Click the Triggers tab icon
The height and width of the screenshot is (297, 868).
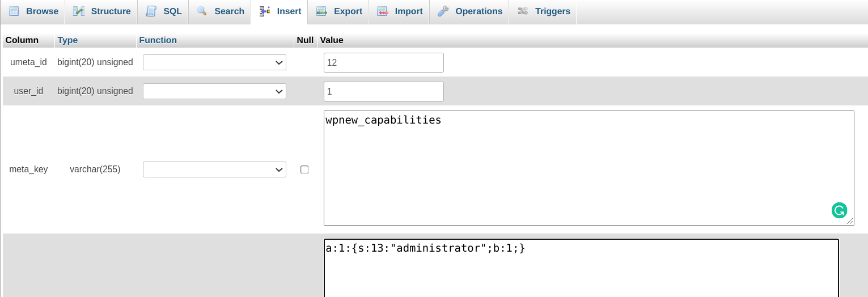pyautogui.click(x=523, y=11)
